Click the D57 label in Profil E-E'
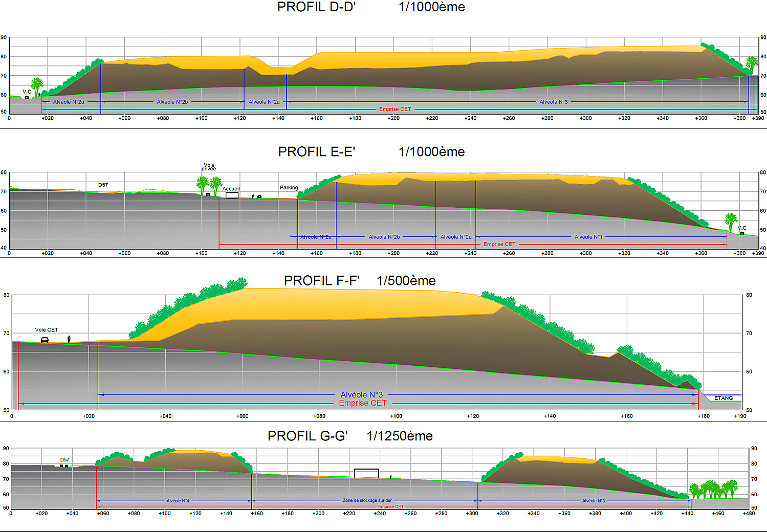 pyautogui.click(x=103, y=185)
